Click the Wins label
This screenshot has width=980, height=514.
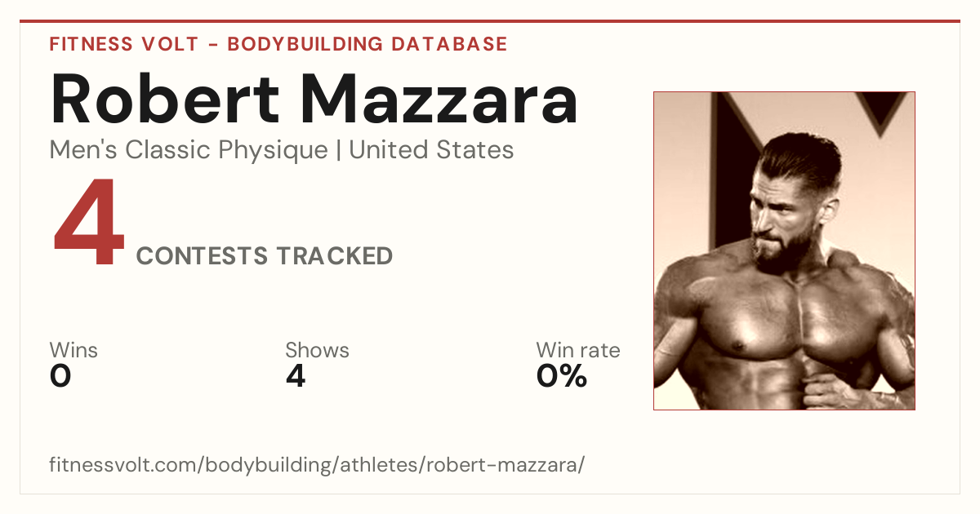pos(73,351)
